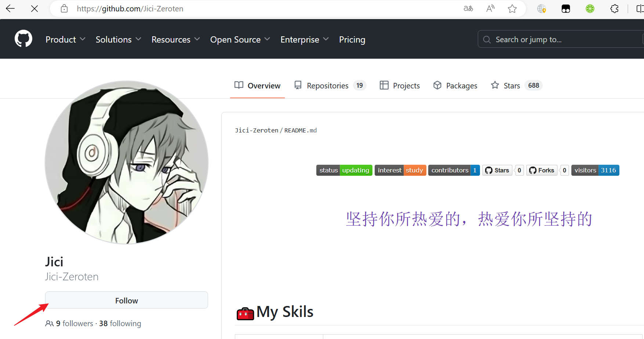Viewport: 644px width, 339px height.
Task: Focus the Search or jump to field
Action: pos(561,39)
